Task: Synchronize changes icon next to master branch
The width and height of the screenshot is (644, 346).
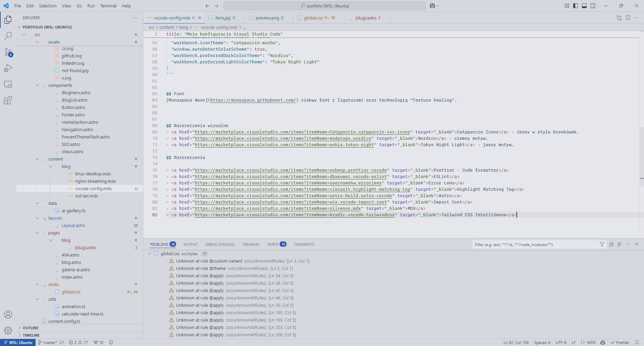Action: (62, 342)
